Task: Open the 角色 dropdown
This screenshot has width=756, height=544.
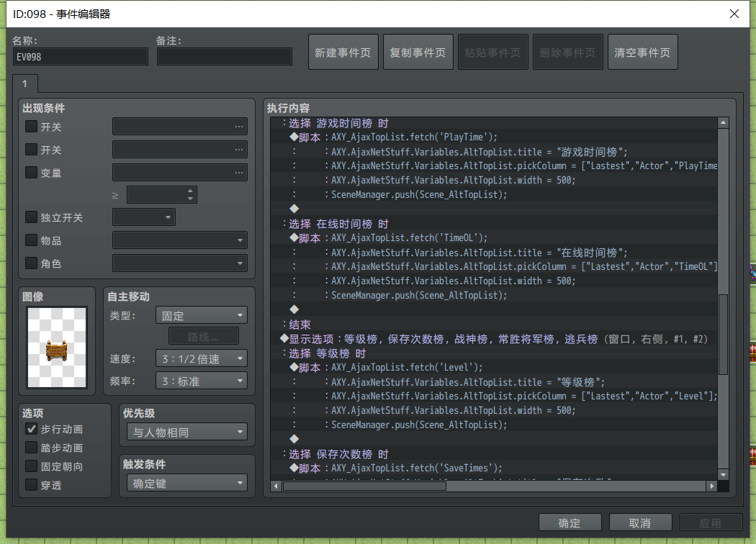Action: coord(180,263)
